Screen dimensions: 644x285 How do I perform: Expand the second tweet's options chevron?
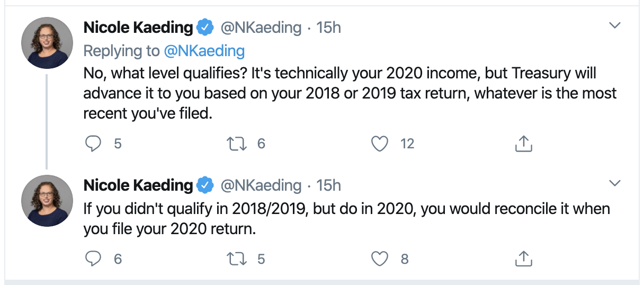pyautogui.click(x=614, y=183)
